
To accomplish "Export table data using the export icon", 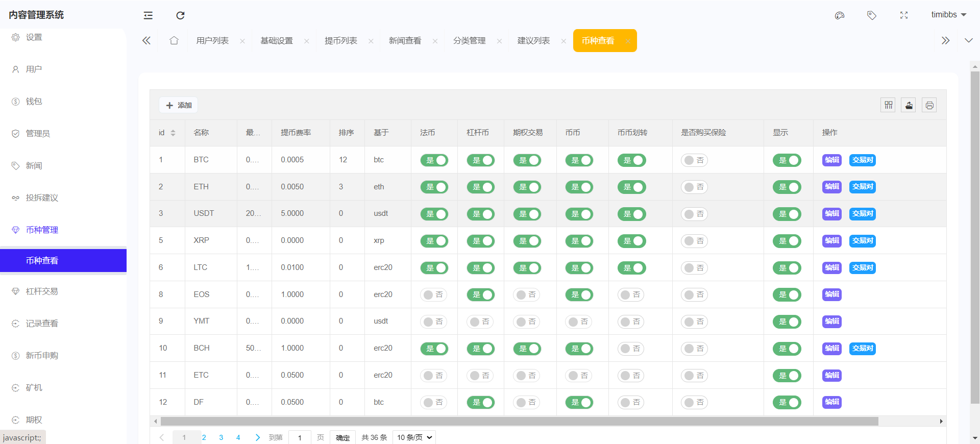I will (909, 105).
